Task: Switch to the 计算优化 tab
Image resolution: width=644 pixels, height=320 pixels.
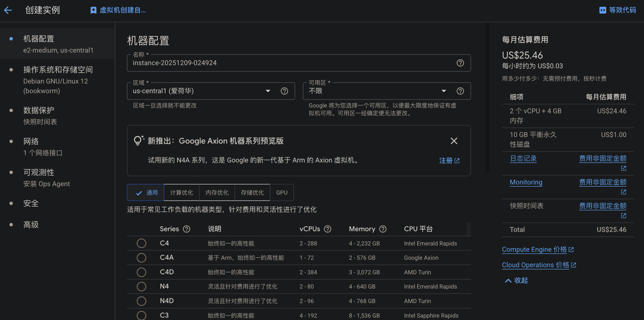Action: click(181, 193)
